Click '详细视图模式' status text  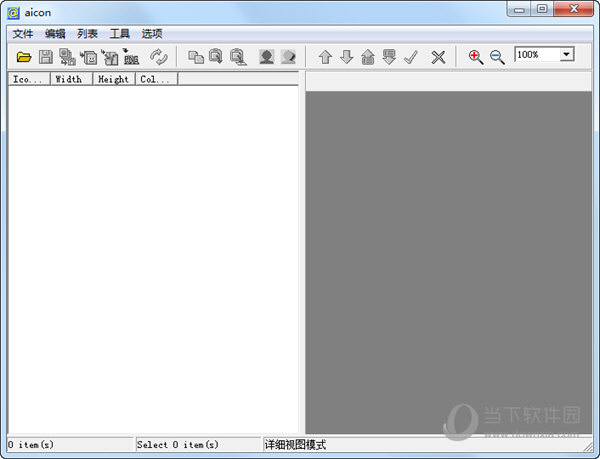(x=295, y=445)
